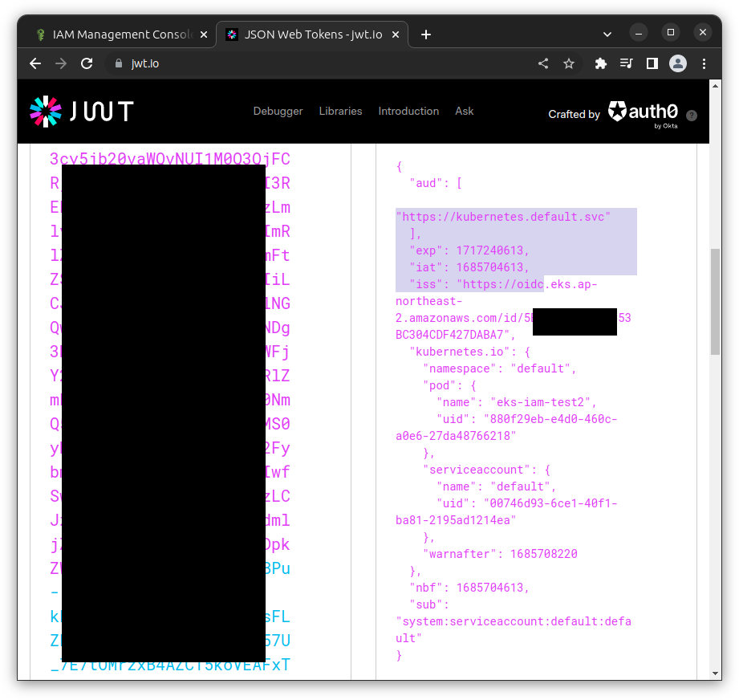Viewport: 739px width, 700px height.
Task: Open the Libraries nav item
Action: point(340,112)
